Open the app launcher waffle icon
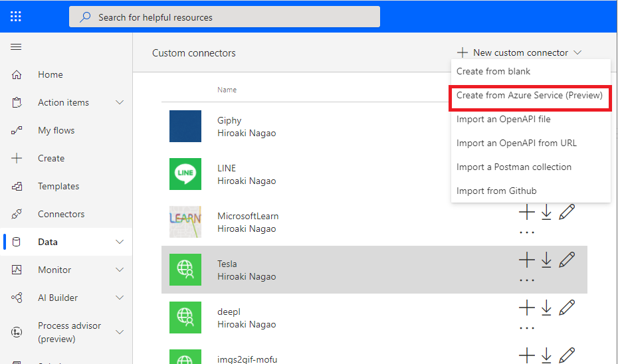The width and height of the screenshot is (618, 364). 16,17
